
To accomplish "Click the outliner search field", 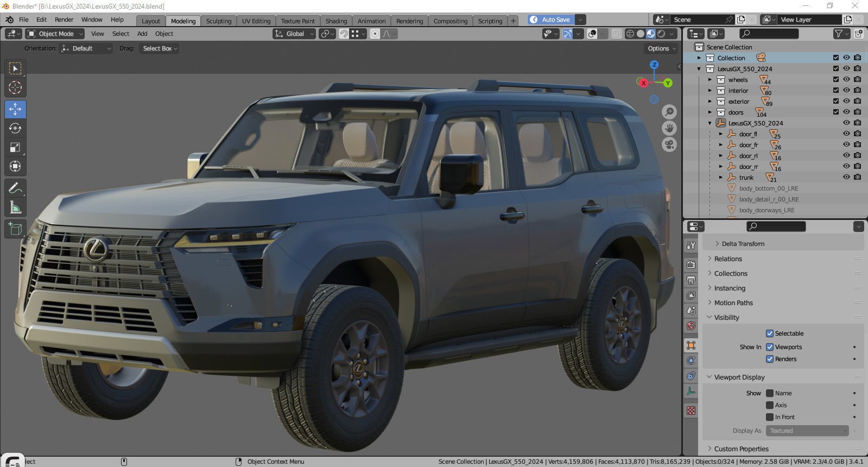I will [x=769, y=34].
